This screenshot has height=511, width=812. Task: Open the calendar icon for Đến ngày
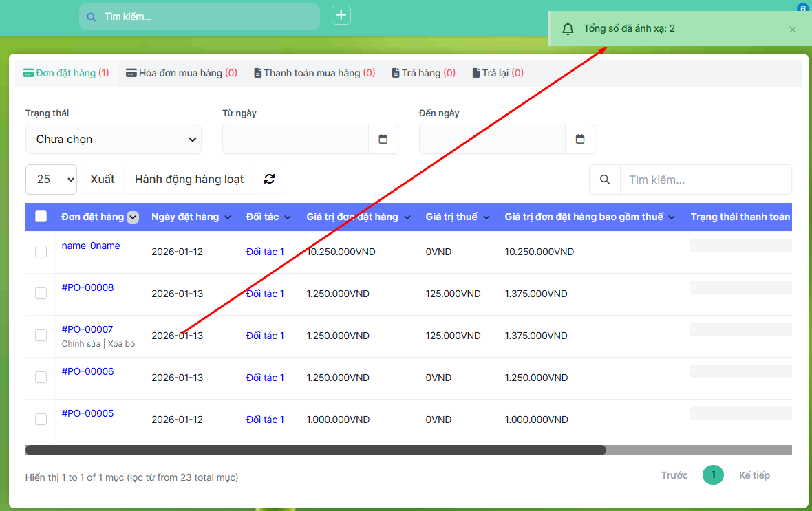tap(580, 139)
